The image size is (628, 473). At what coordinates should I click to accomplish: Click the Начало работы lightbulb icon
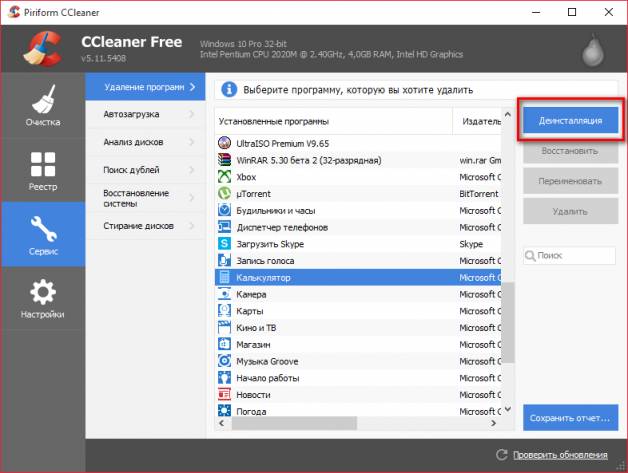[224, 378]
